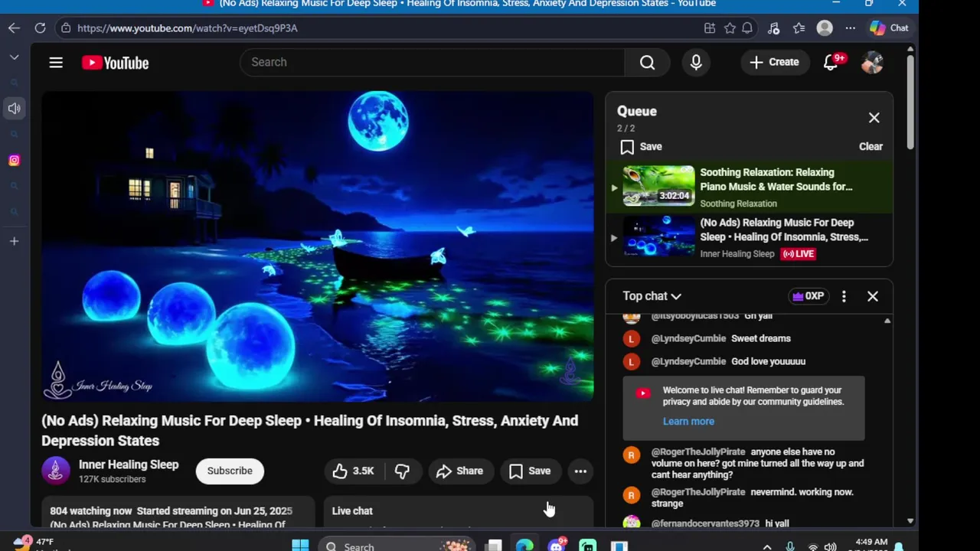Clear the queue

[871, 146]
